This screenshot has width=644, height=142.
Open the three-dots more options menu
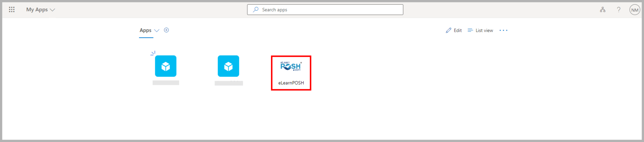pos(503,30)
